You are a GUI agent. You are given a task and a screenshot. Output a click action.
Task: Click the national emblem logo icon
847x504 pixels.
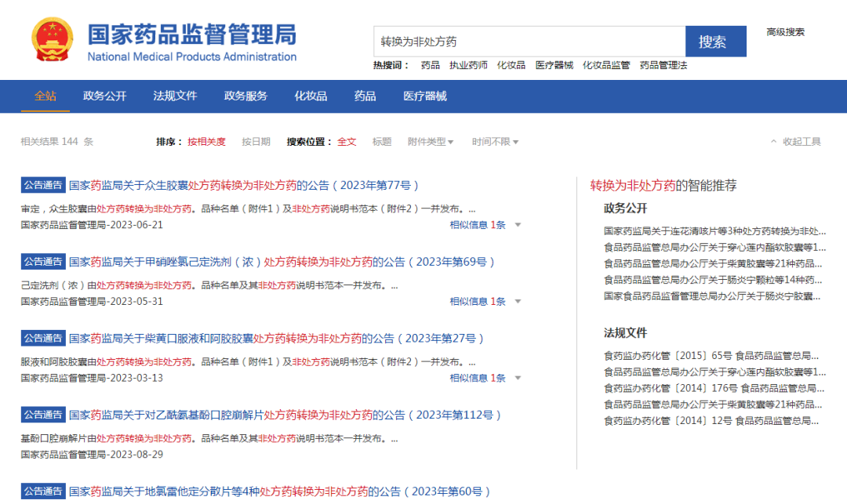[52, 39]
